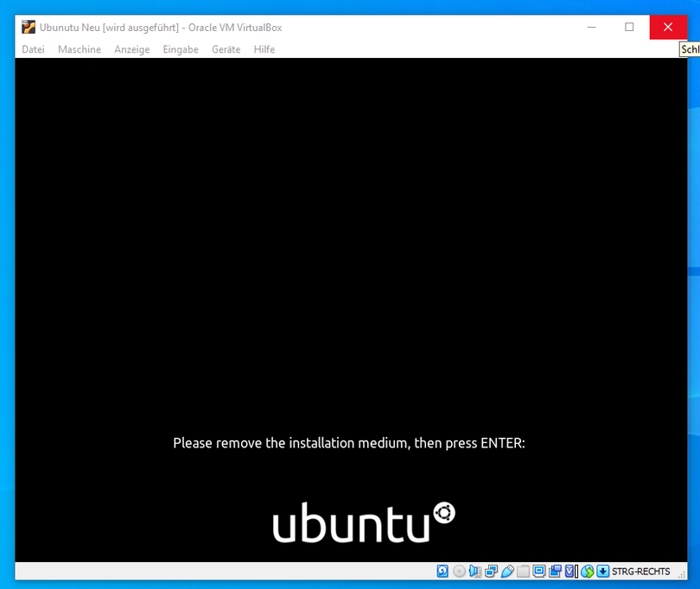
Task: Click the recording indicator icon
Action: (x=555, y=571)
